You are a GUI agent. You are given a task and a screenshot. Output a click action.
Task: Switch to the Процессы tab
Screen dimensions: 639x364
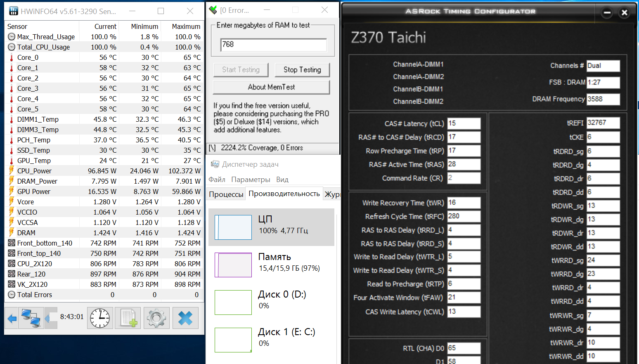[x=226, y=194]
